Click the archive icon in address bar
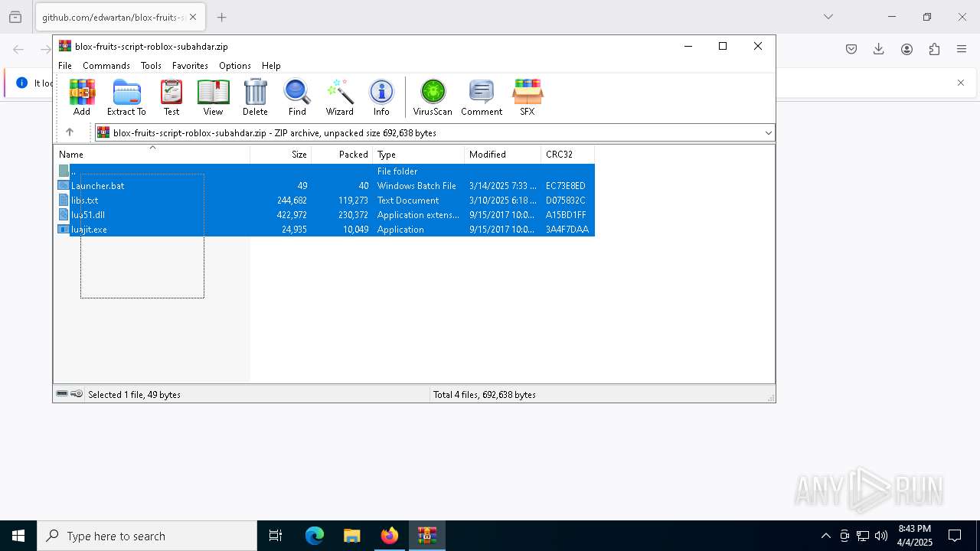This screenshot has height=551, width=980. pos(103,133)
